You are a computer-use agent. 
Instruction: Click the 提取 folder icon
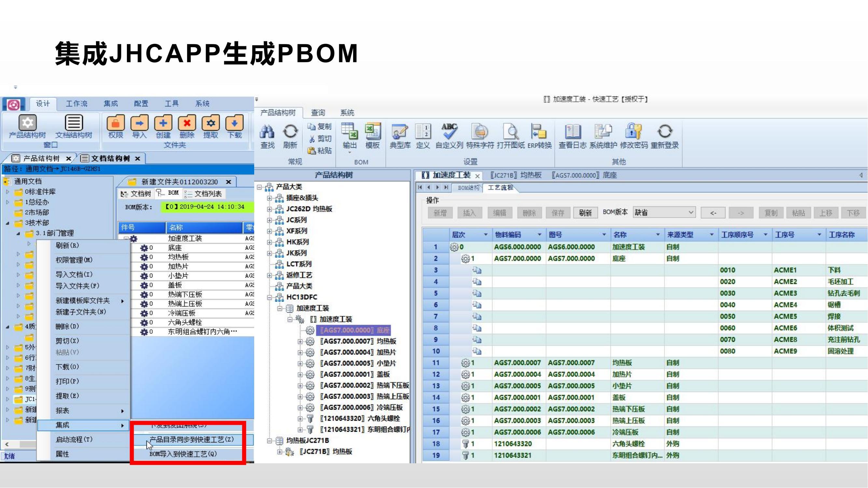(x=211, y=126)
